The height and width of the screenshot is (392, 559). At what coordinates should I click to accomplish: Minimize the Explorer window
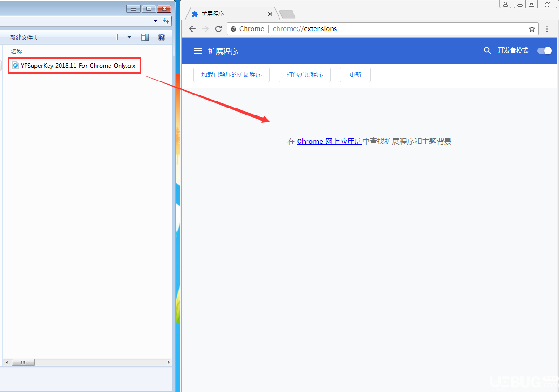coord(133,8)
